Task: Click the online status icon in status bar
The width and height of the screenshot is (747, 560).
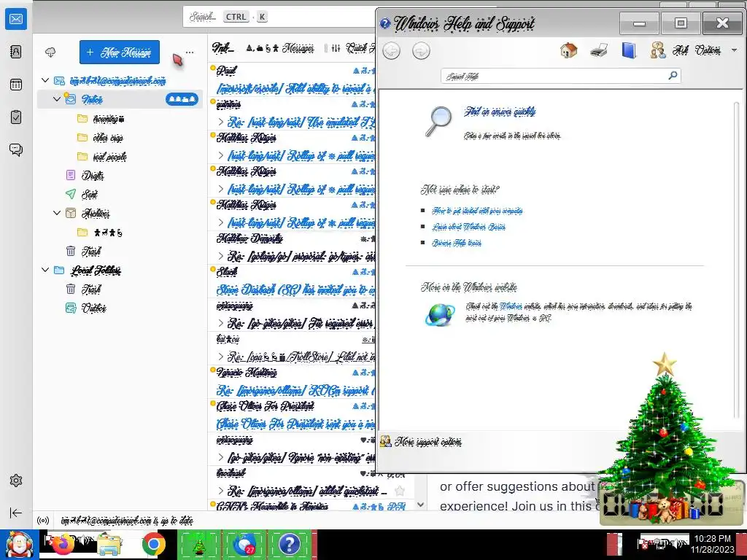Action: coord(43,521)
